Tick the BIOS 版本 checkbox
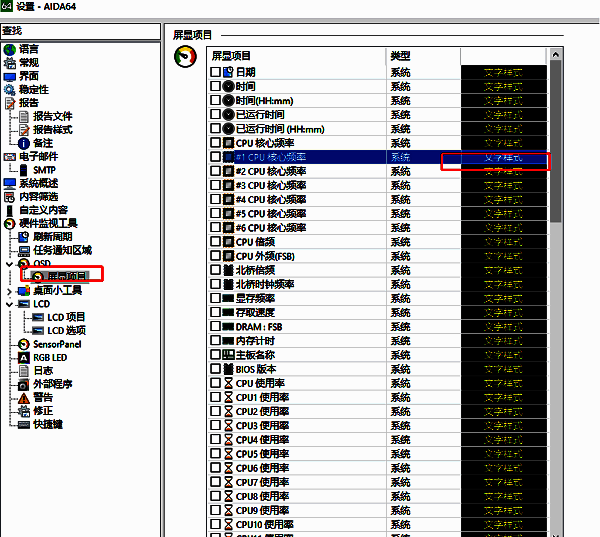The width and height of the screenshot is (600, 537). [216, 369]
